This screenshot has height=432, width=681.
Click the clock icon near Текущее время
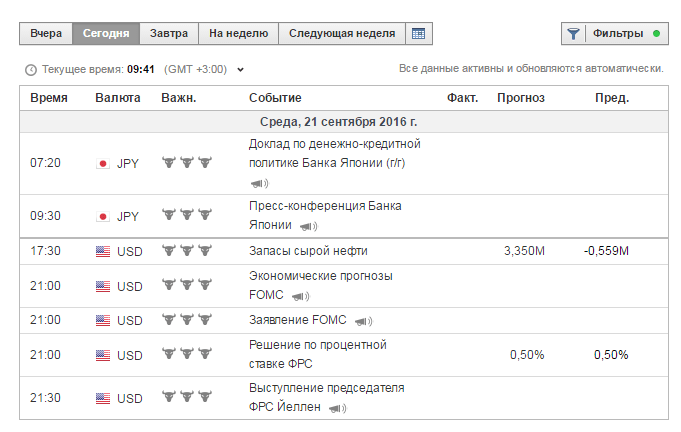coord(31,70)
